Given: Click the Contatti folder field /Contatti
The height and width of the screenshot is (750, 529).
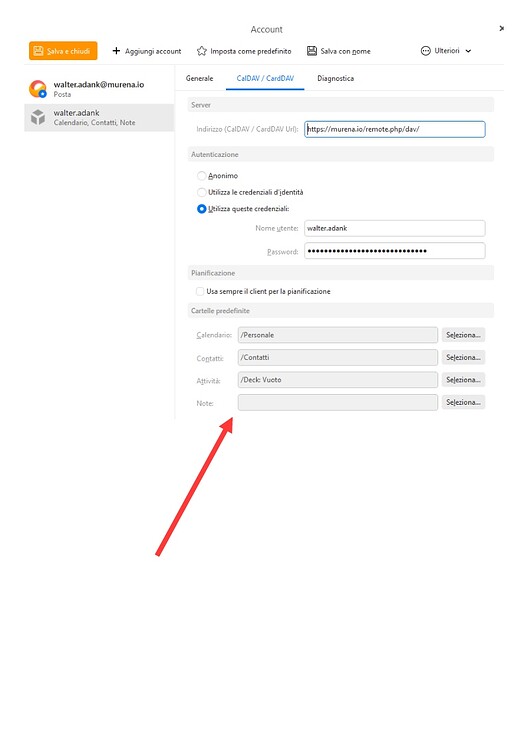Looking at the screenshot, I should click(338, 357).
